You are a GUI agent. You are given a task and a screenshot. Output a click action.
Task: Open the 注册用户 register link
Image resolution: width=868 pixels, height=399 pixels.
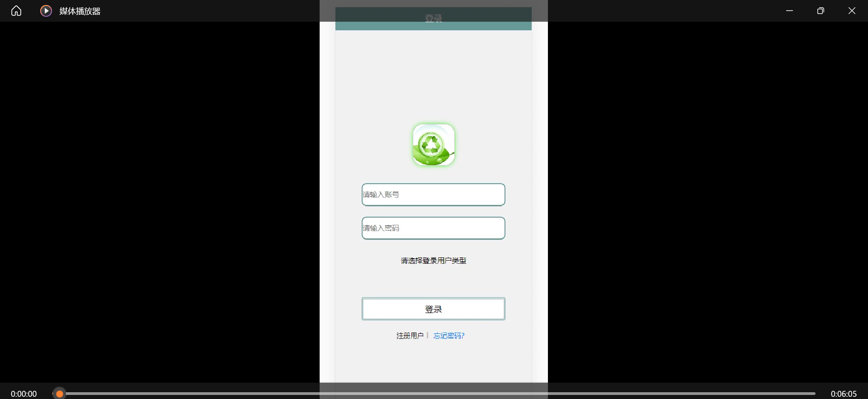coord(410,336)
